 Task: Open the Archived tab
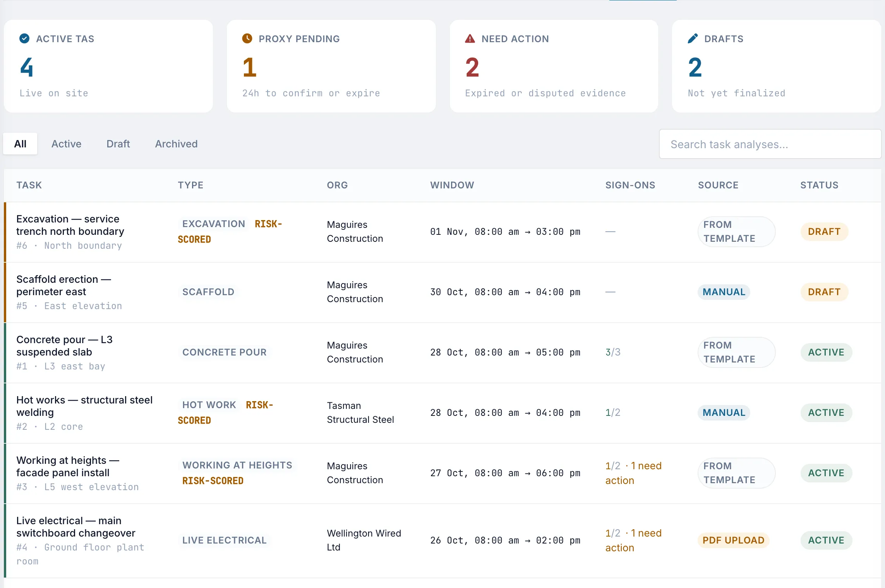pos(177,144)
